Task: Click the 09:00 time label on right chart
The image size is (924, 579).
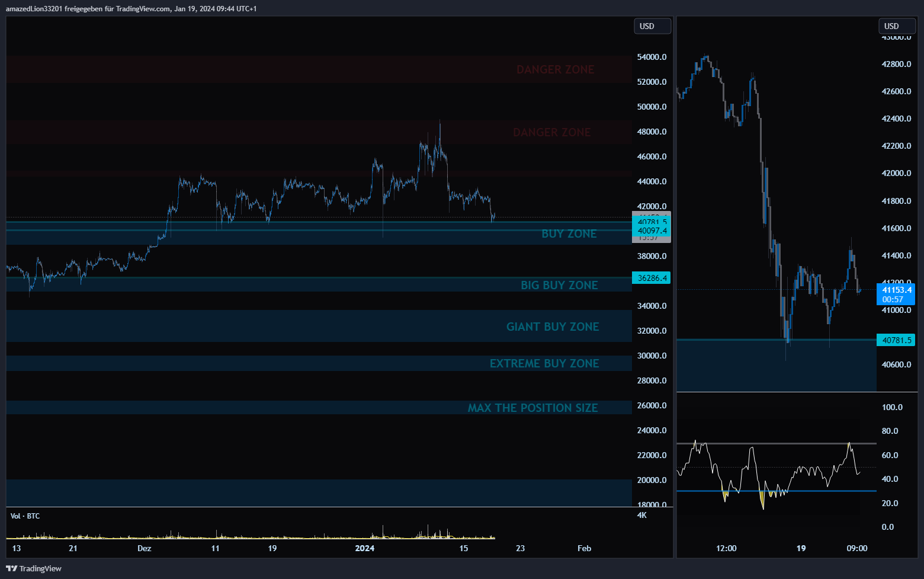Action: pos(857,548)
